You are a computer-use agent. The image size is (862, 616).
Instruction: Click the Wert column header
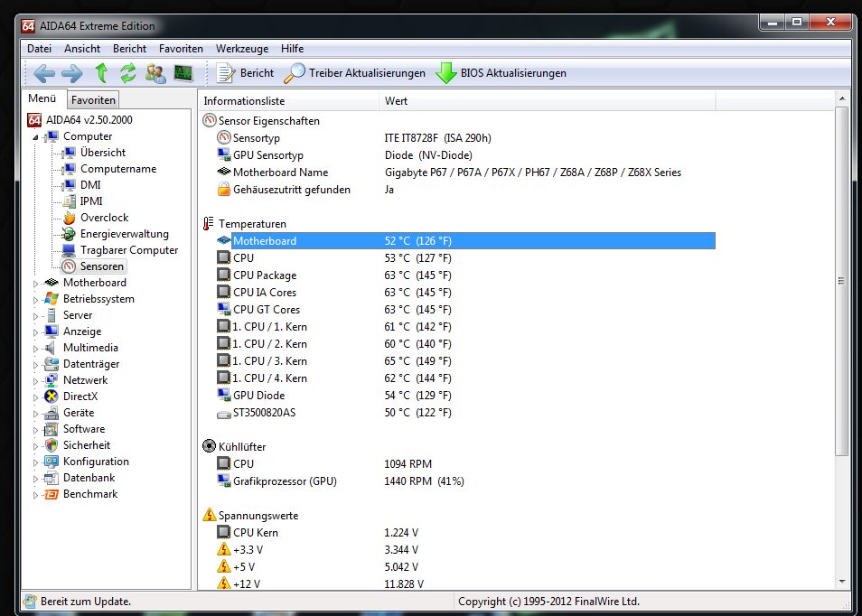[547, 100]
